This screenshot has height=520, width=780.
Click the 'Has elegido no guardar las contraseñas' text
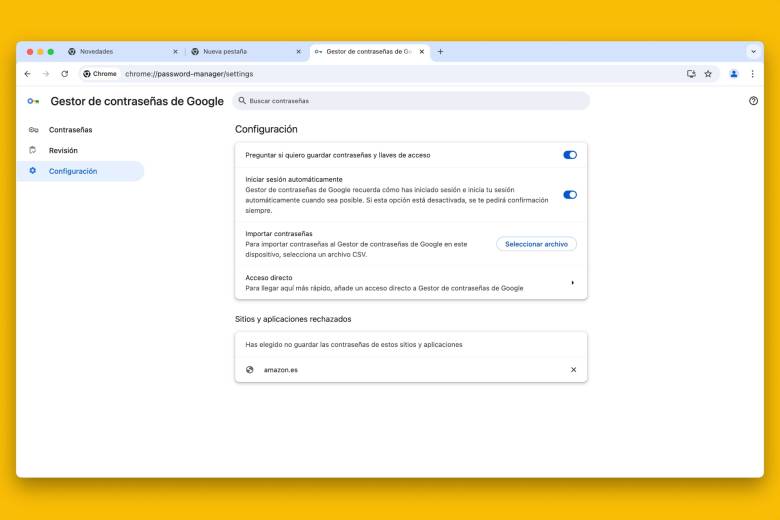pos(354,344)
